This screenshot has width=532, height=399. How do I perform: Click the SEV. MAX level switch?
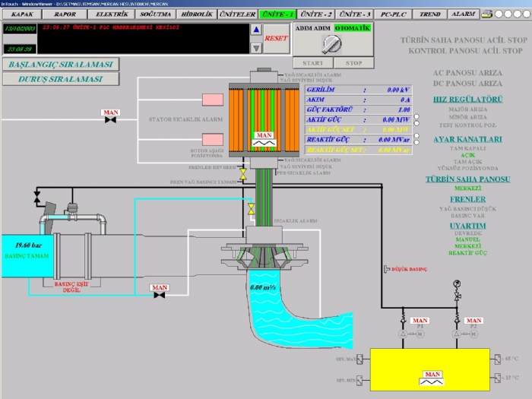359,359
